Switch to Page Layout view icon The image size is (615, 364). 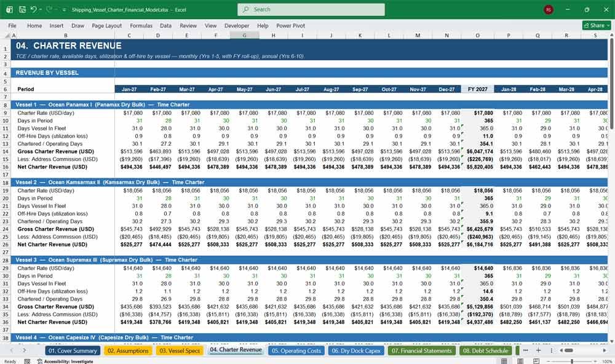point(520,361)
